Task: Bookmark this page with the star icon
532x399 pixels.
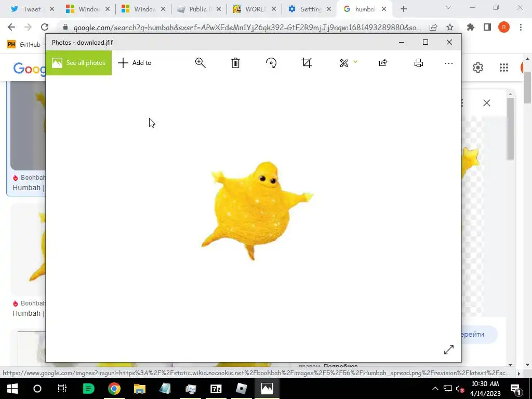Action: pyautogui.click(x=450, y=27)
